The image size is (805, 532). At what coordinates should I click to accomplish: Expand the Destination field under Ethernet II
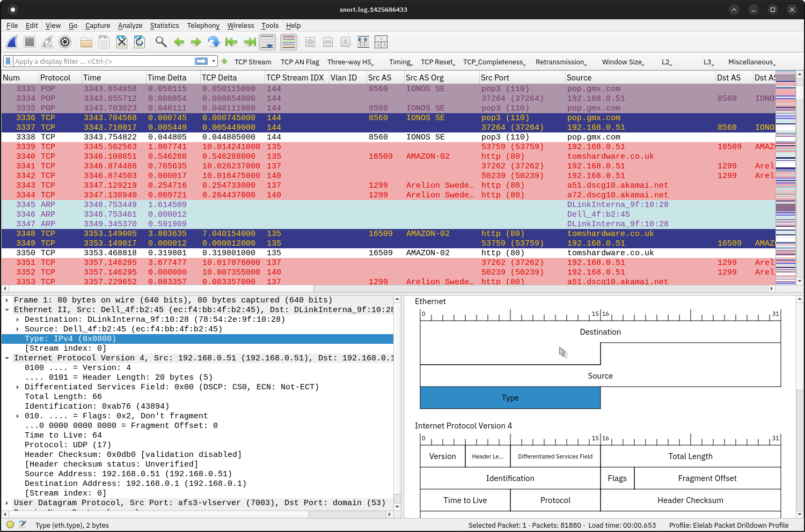tap(17, 319)
